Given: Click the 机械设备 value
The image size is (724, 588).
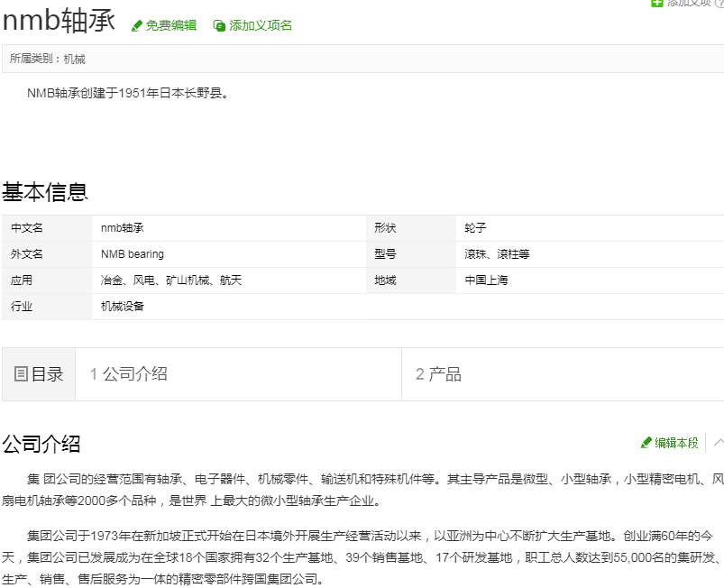Looking at the screenshot, I should click(123, 307).
